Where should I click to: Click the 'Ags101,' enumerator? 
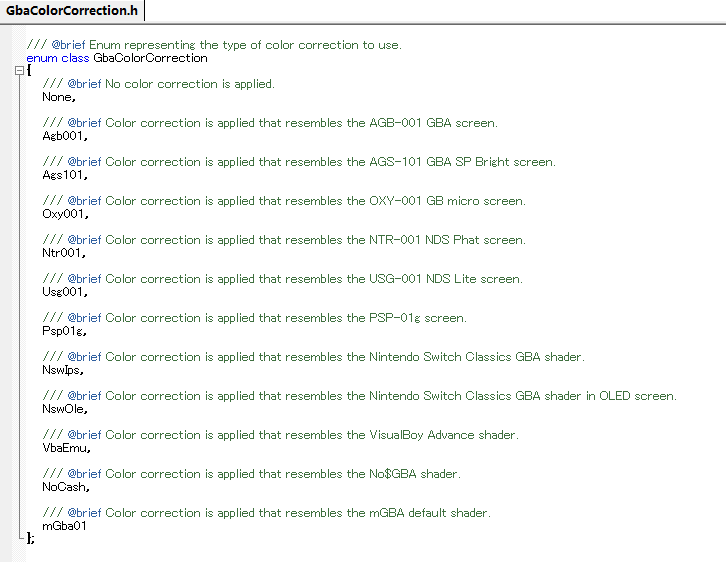point(65,175)
